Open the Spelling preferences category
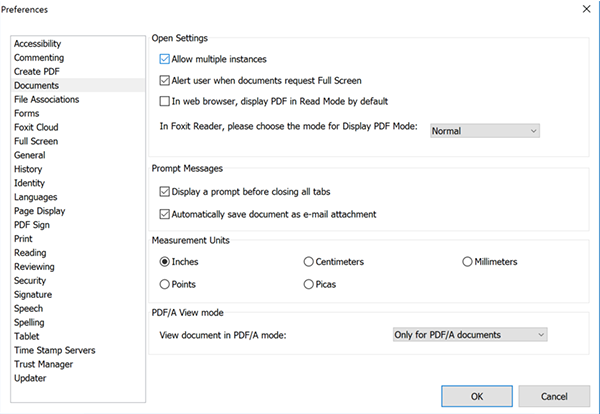600x414 pixels. (78, 323)
